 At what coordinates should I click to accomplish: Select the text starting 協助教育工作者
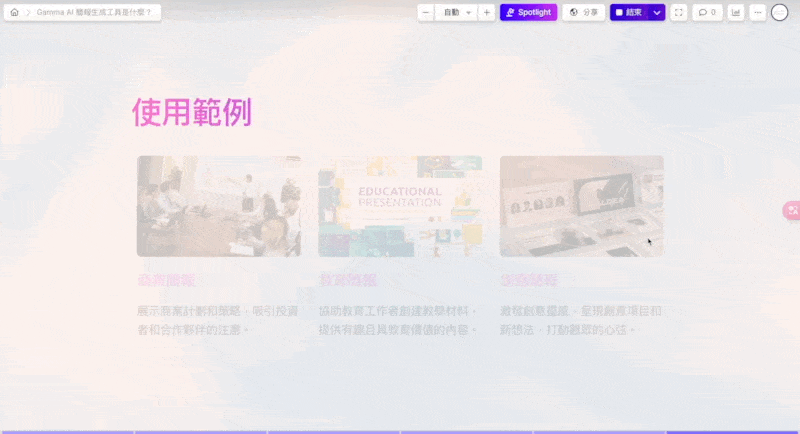coord(398,320)
